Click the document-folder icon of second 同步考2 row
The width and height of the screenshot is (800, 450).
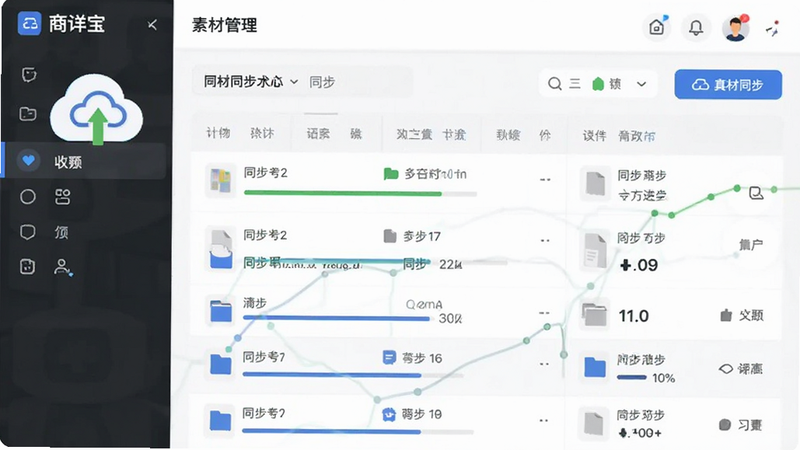tap(221, 249)
